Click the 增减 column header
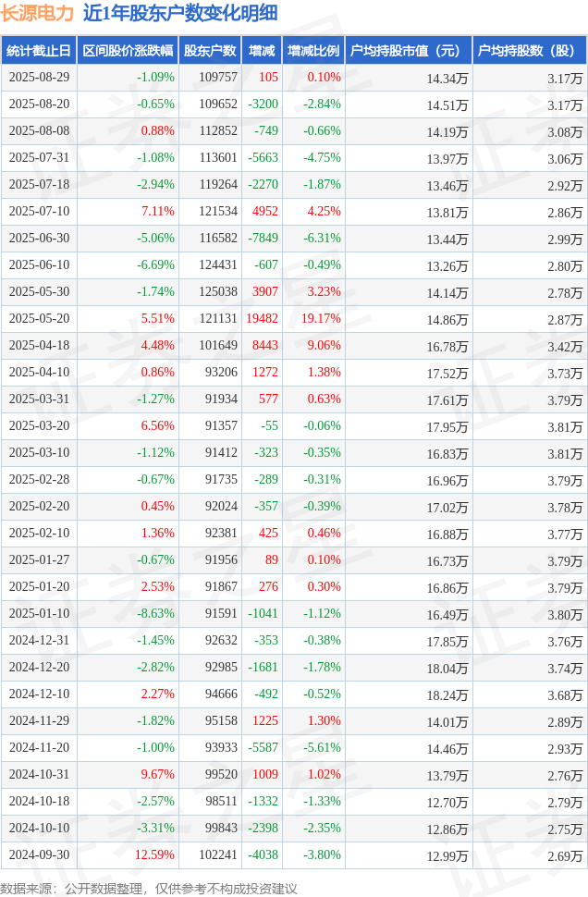Image resolution: width=588 pixels, height=897 pixels. [x=262, y=51]
